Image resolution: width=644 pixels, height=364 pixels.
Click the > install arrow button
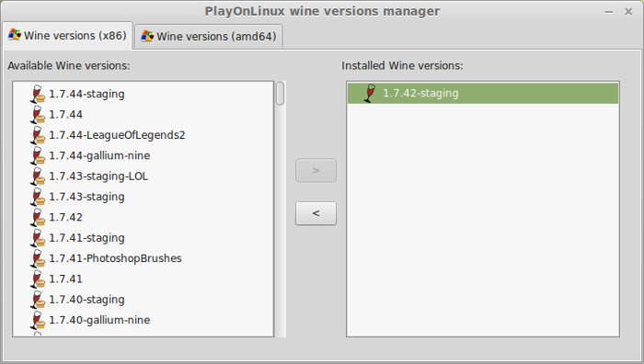point(316,170)
